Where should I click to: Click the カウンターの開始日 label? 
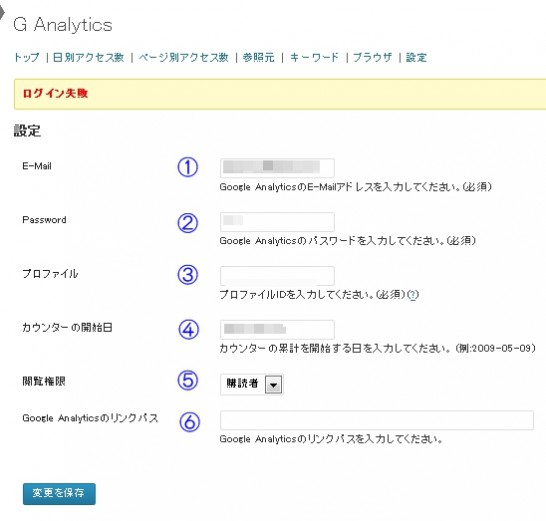tap(67, 327)
